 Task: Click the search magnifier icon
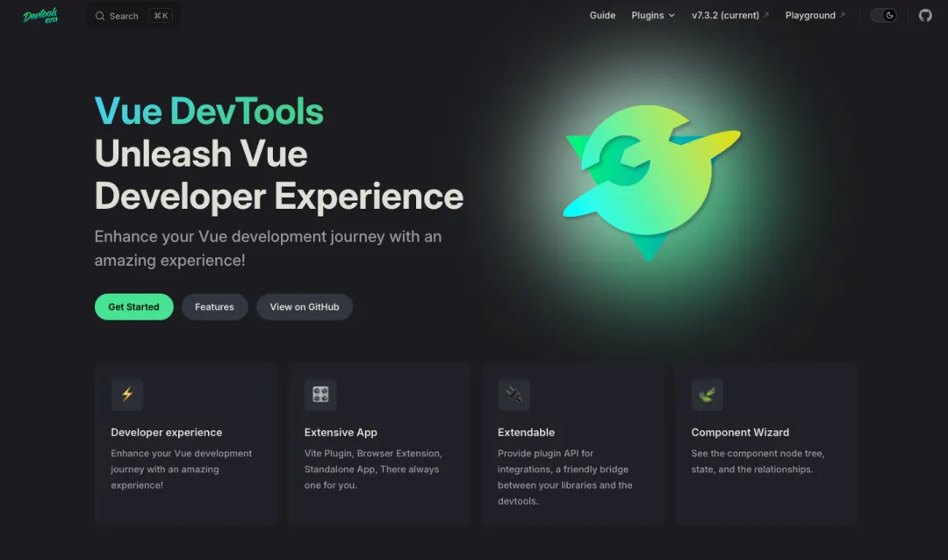point(100,16)
